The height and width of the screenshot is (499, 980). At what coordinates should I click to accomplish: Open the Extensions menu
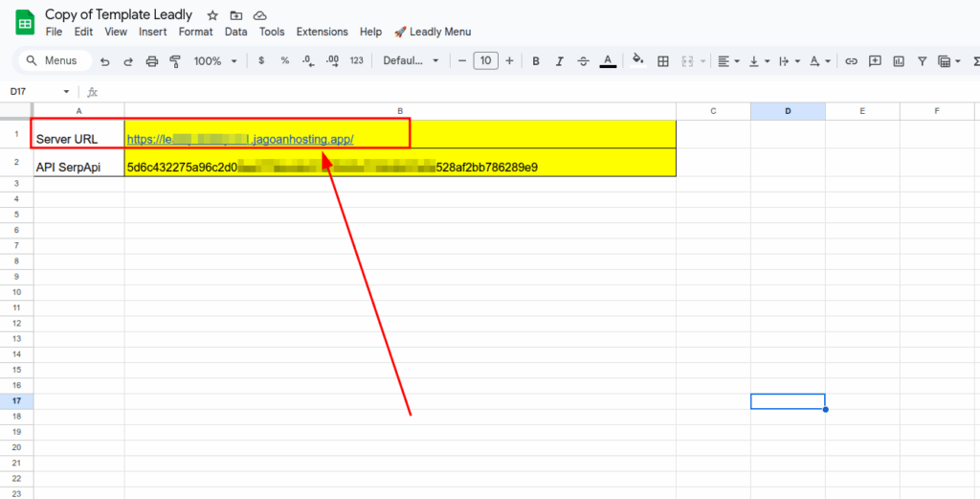[322, 32]
